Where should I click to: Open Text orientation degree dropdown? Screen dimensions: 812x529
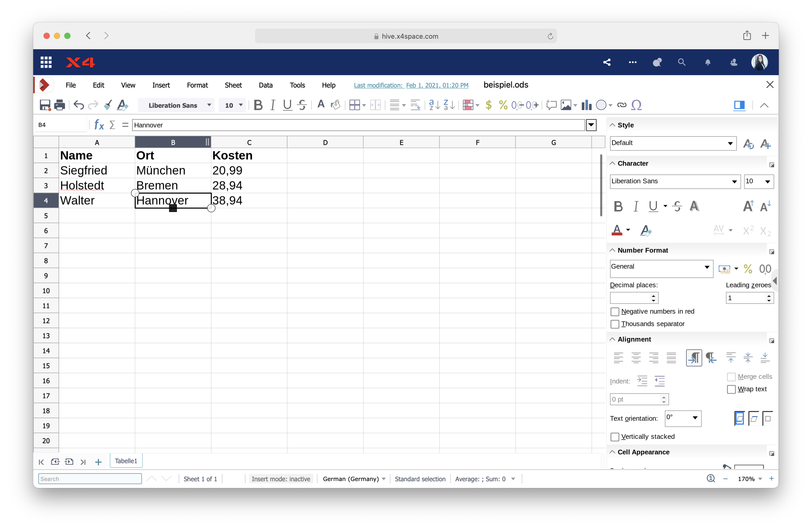pyautogui.click(x=695, y=418)
